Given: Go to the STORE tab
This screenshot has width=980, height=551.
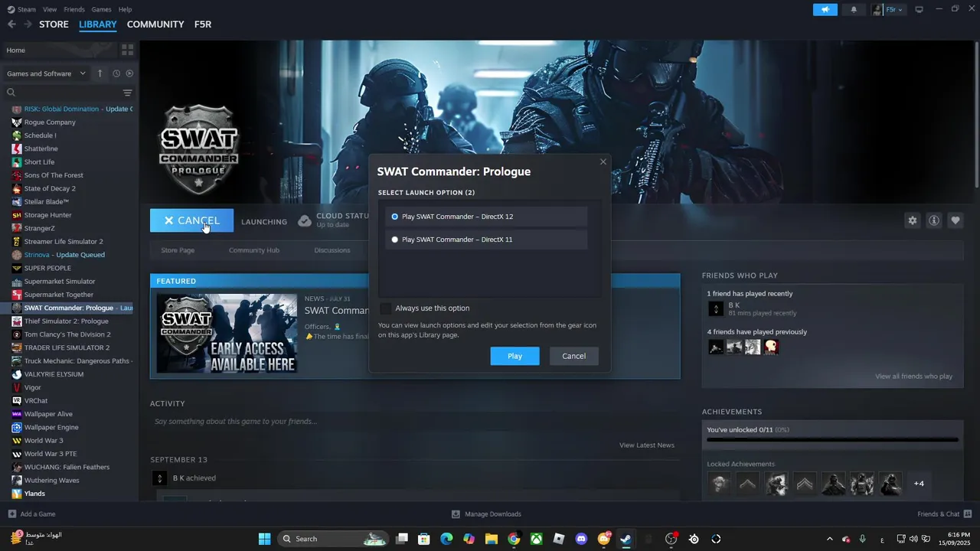Looking at the screenshot, I should [54, 24].
